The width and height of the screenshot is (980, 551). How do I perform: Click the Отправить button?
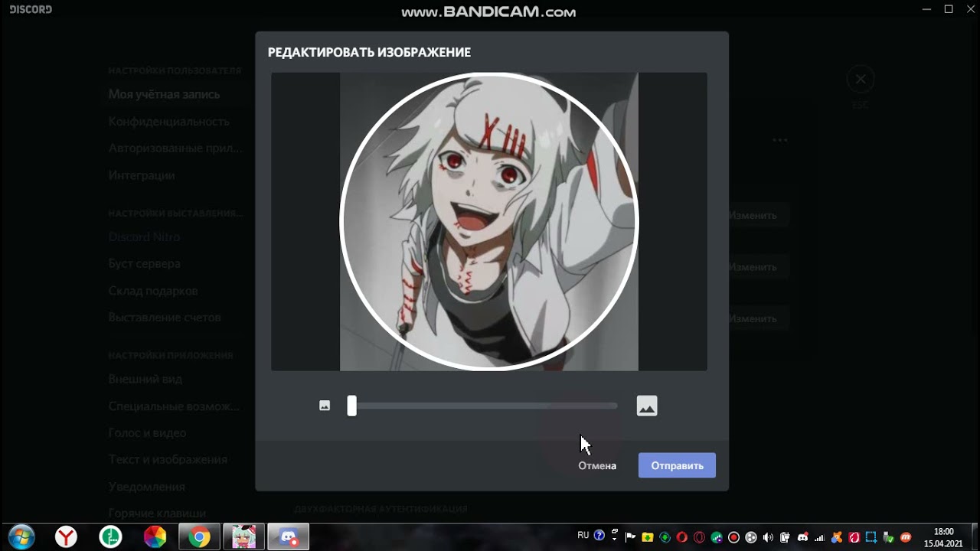tap(677, 465)
